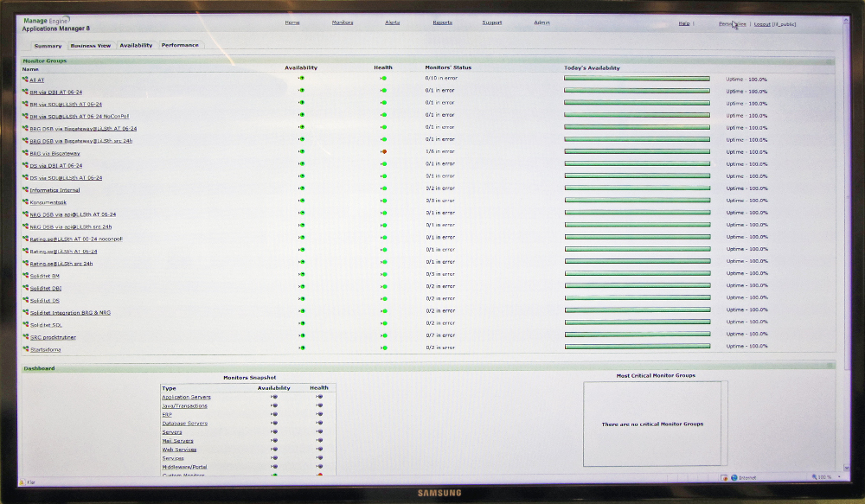Collapse the Dashboard section
The height and width of the screenshot is (504, 865).
[x=830, y=366]
